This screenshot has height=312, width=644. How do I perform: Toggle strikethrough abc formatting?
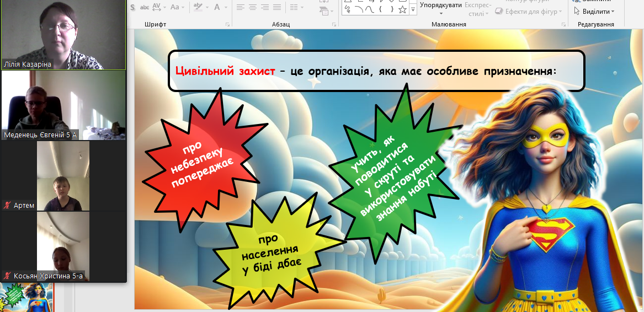click(145, 7)
